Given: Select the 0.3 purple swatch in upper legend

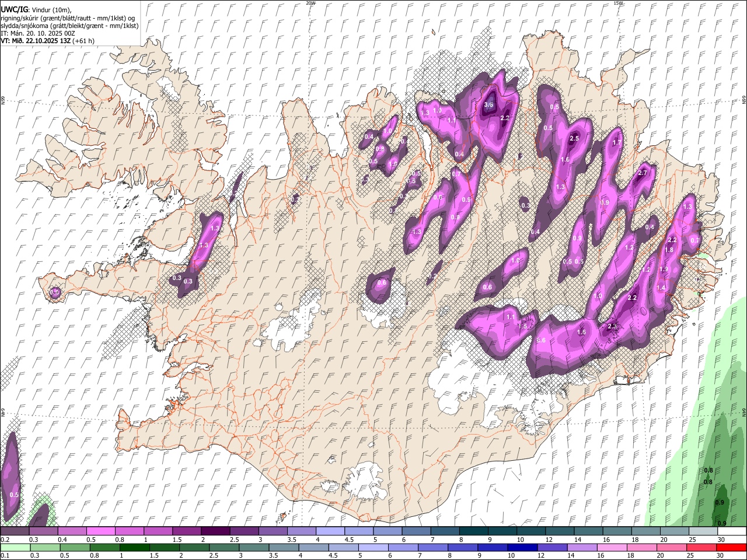Looking at the screenshot, I should [43, 531].
